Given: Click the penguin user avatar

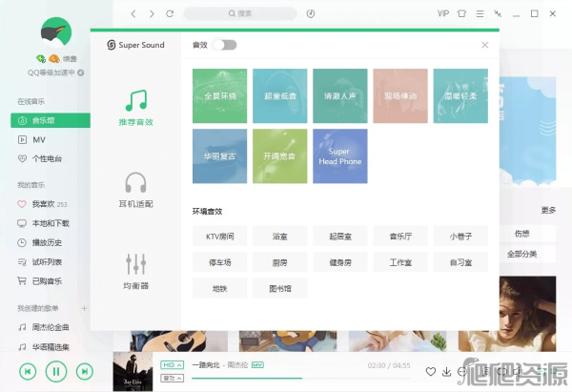Looking at the screenshot, I should (x=56, y=32).
